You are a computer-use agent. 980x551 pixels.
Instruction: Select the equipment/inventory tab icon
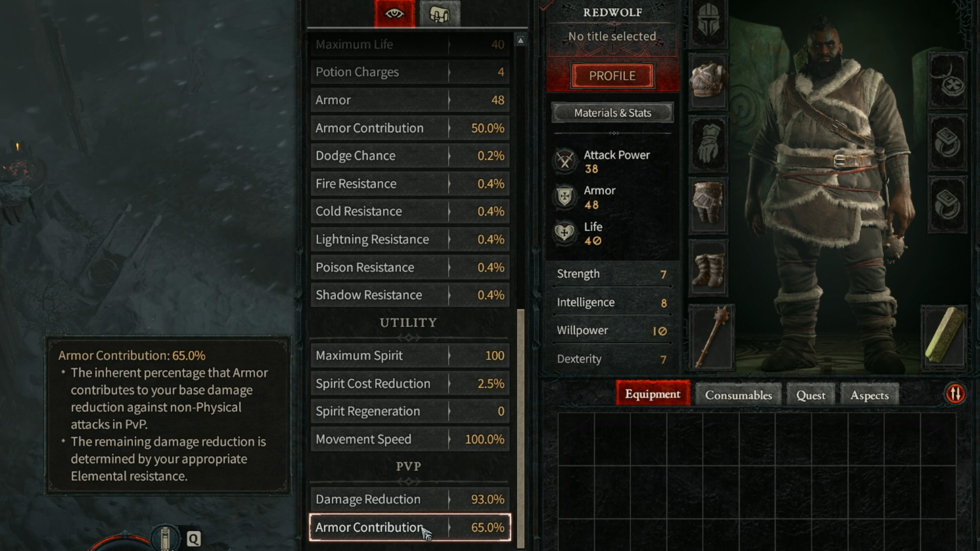pos(437,14)
